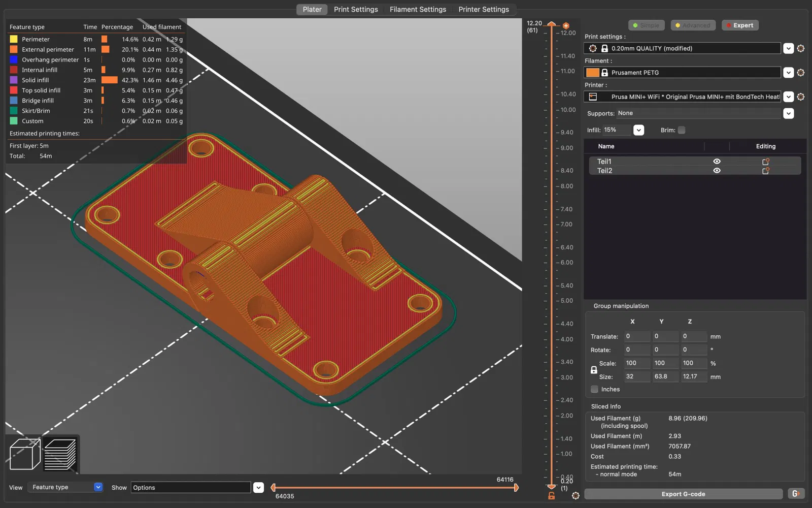Select Expert mode button

[x=740, y=25]
